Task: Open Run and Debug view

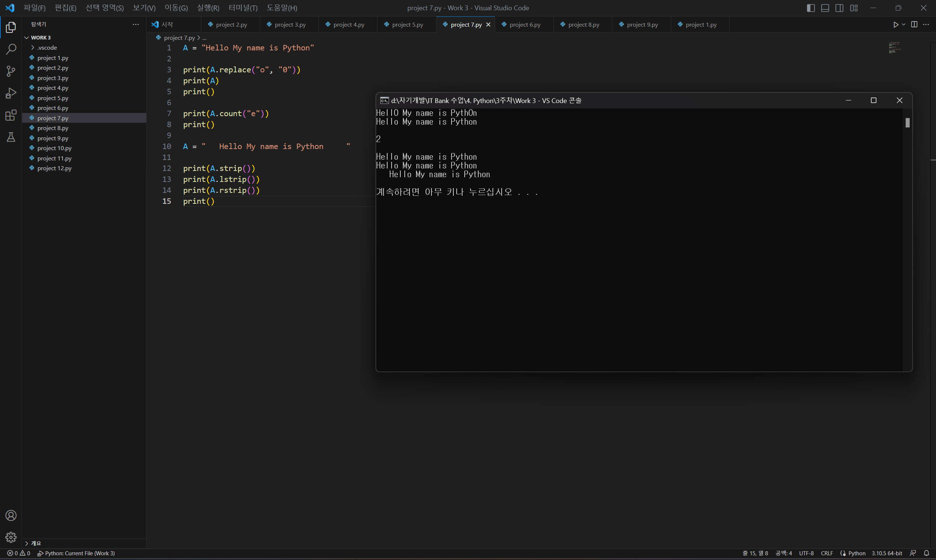Action: [x=11, y=93]
